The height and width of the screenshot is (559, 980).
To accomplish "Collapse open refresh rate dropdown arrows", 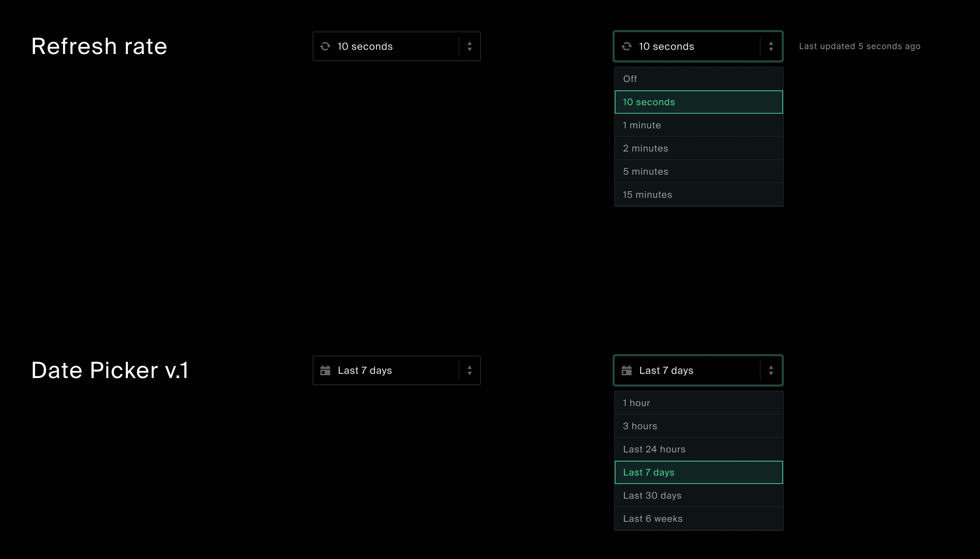I will [771, 46].
